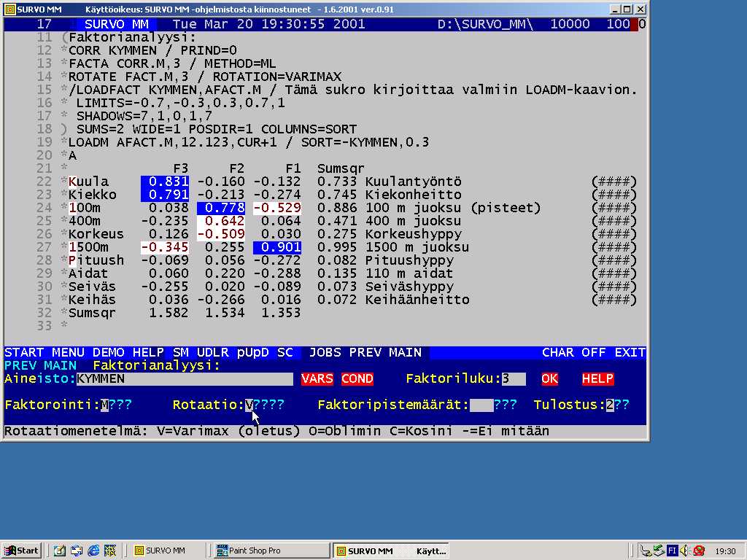The width and height of the screenshot is (747, 560).
Task: Click the red HELP button in form
Action: [x=597, y=379]
